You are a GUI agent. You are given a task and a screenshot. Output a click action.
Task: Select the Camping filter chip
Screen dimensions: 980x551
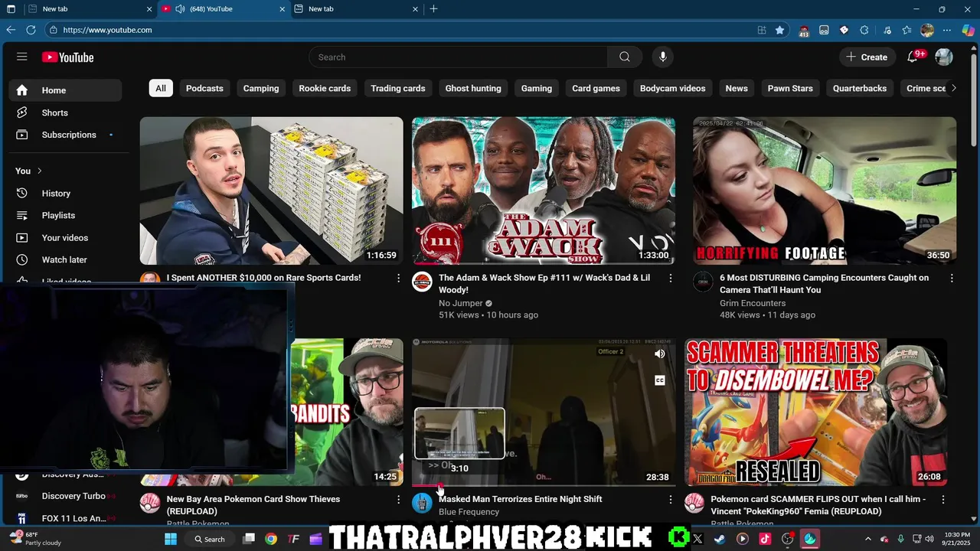[x=261, y=89]
